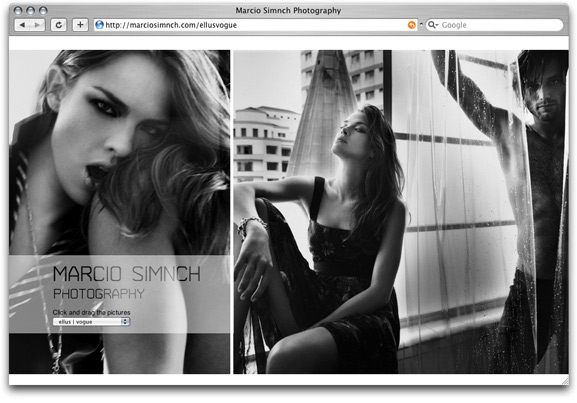Reload the current page
This screenshot has height=403, width=577.
(59, 25)
